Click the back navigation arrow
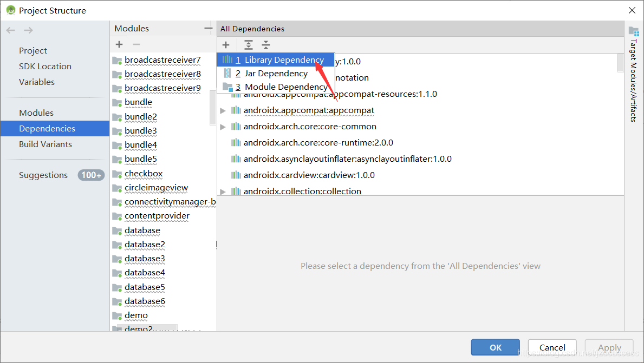The width and height of the screenshot is (644, 363). (11, 30)
